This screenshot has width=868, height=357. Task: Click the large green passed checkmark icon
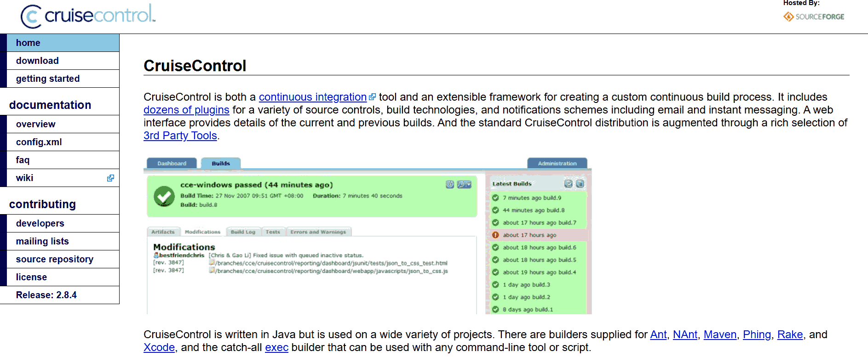tap(164, 196)
